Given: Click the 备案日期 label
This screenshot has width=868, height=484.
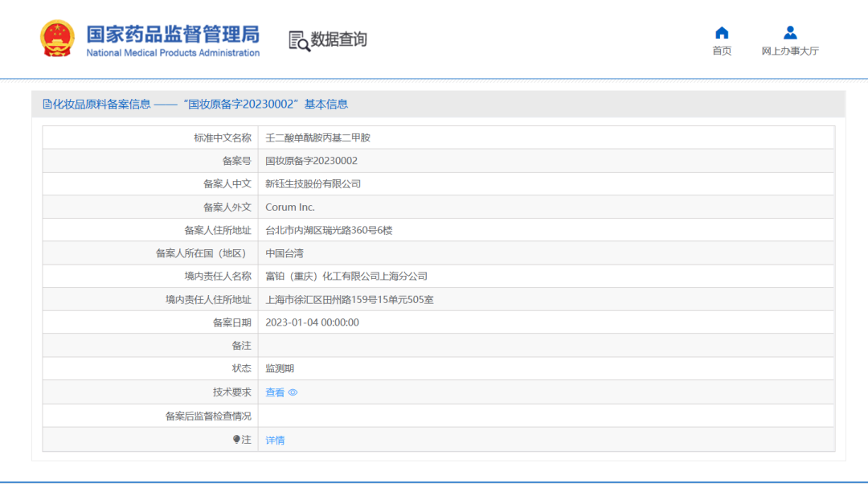Looking at the screenshot, I should [232, 322].
